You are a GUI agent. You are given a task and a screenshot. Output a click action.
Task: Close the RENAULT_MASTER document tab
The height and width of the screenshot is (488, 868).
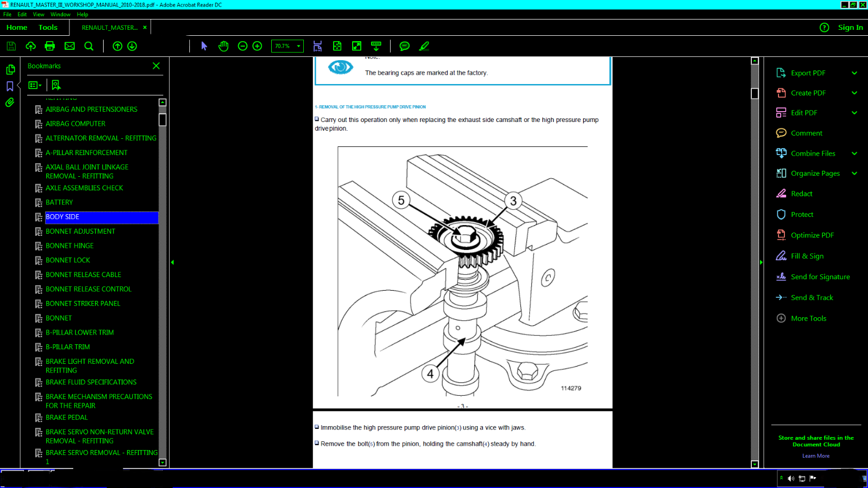coord(145,27)
